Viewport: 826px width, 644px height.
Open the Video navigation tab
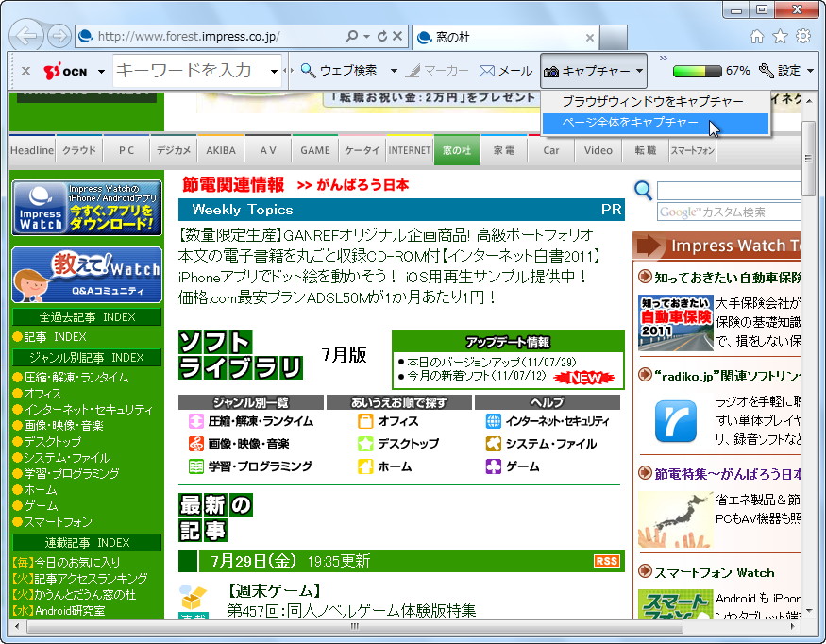tap(598, 150)
